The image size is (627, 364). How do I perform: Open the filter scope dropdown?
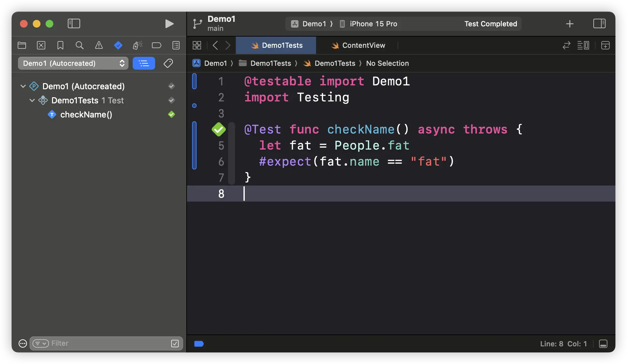(41, 343)
